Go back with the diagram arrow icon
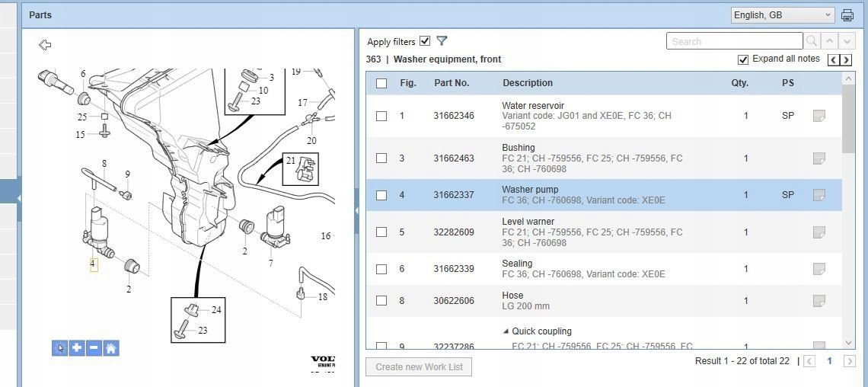The image size is (868, 387). tap(45, 45)
